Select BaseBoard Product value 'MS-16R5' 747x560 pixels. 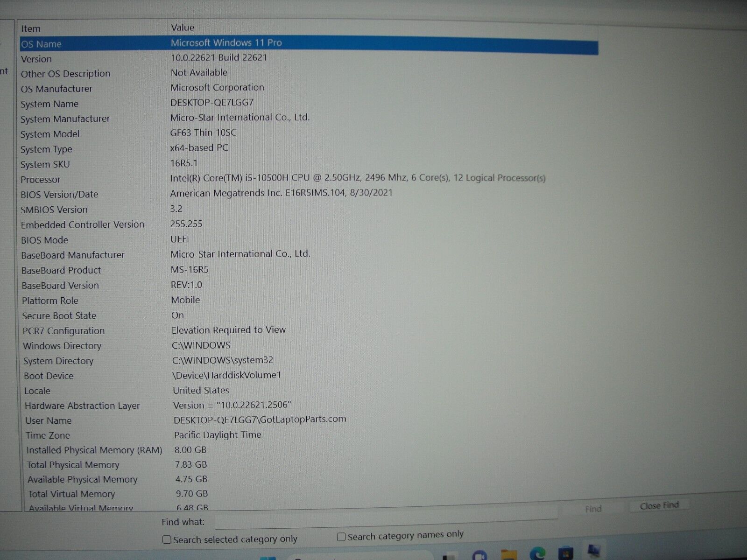190,270
